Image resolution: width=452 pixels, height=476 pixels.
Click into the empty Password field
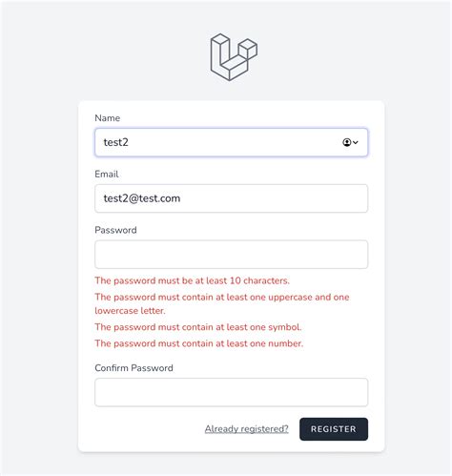[x=231, y=255]
